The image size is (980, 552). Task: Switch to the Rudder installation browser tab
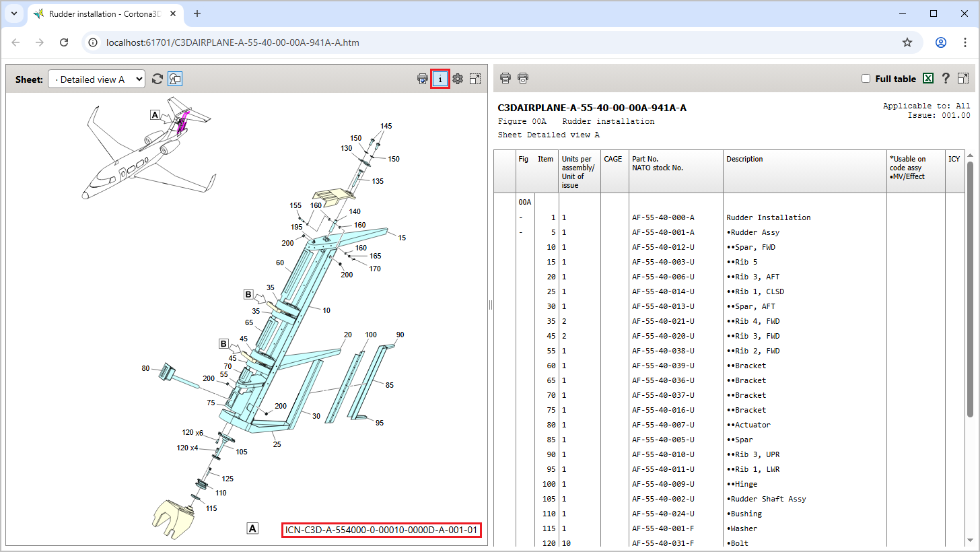[x=101, y=13]
